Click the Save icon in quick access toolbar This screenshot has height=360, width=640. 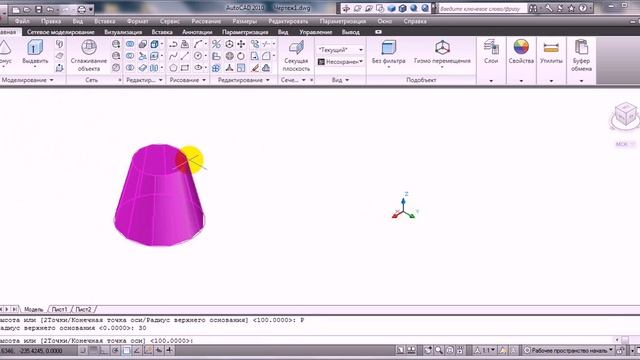point(38,9)
